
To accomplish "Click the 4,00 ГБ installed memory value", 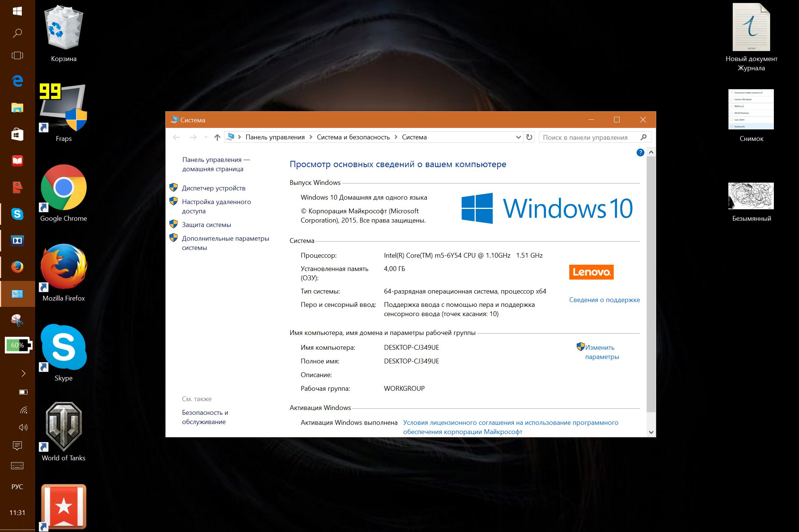I will [x=394, y=269].
